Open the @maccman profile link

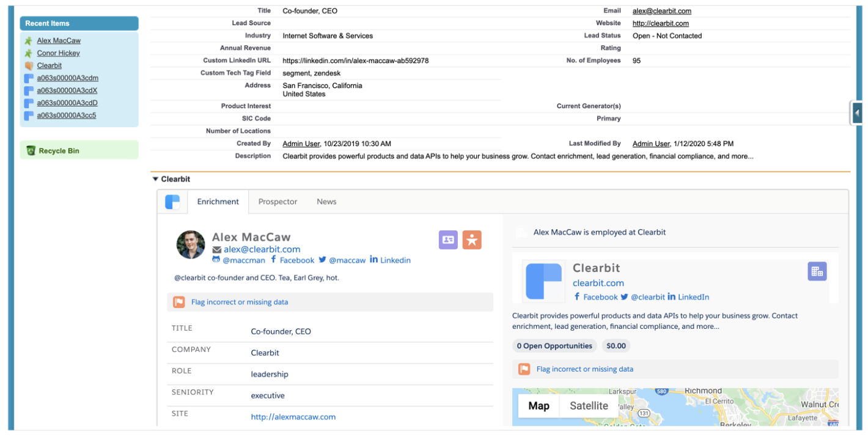[x=244, y=260]
